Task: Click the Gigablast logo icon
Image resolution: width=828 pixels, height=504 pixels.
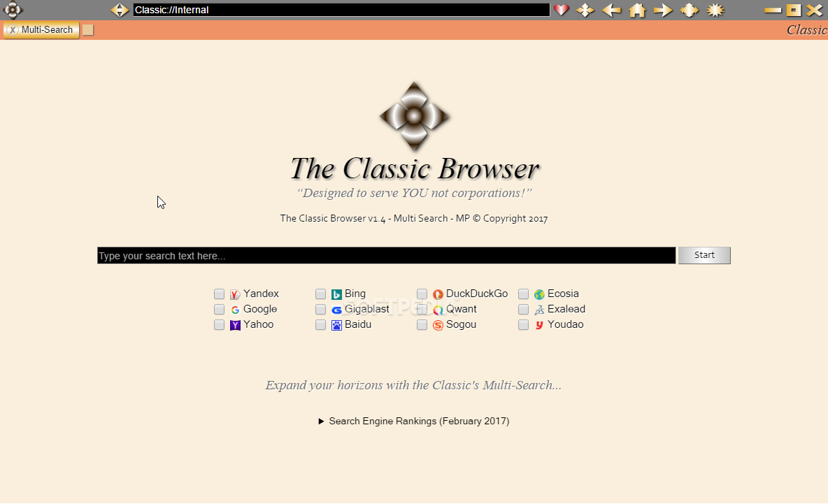Action: 336,310
